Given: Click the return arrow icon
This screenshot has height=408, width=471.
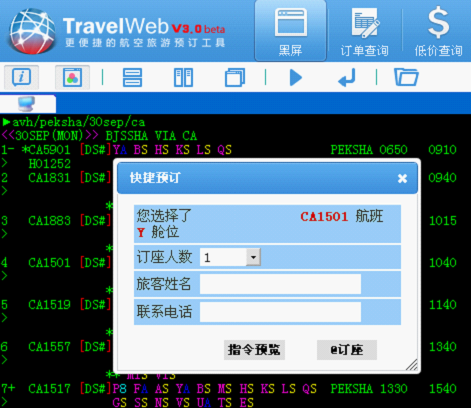Looking at the screenshot, I should coord(347,78).
